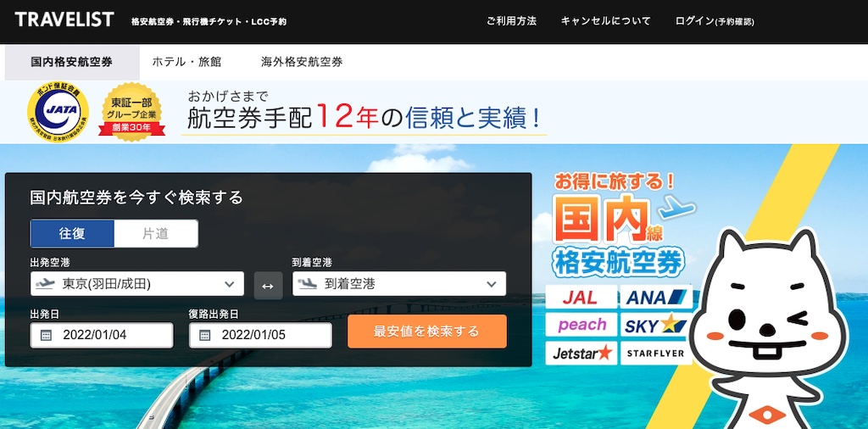
Task: Click the JATA bond guarantee badge
Action: (58, 111)
